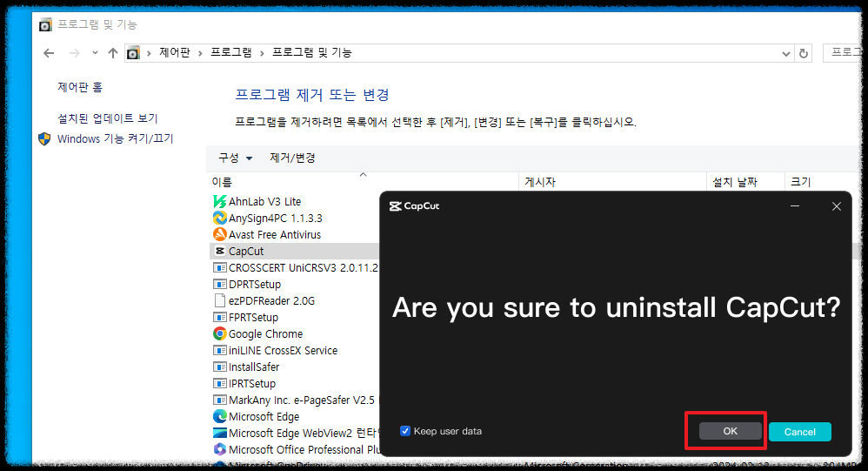Viewport: 868px width, 471px height.
Task: Expand the address bar history dropdown
Action: (x=786, y=54)
